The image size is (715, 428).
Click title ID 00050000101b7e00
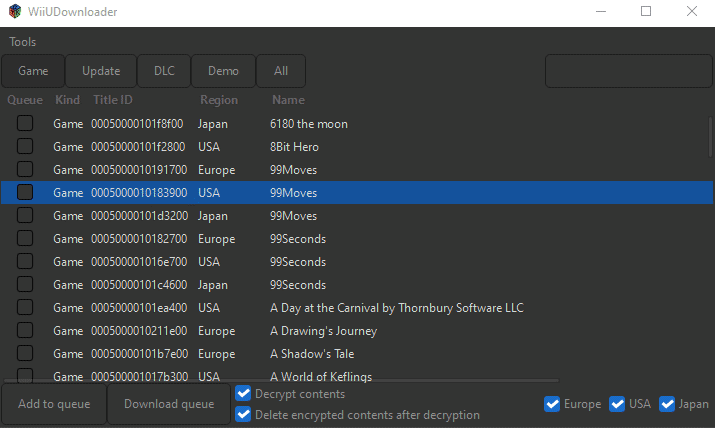[x=140, y=354]
